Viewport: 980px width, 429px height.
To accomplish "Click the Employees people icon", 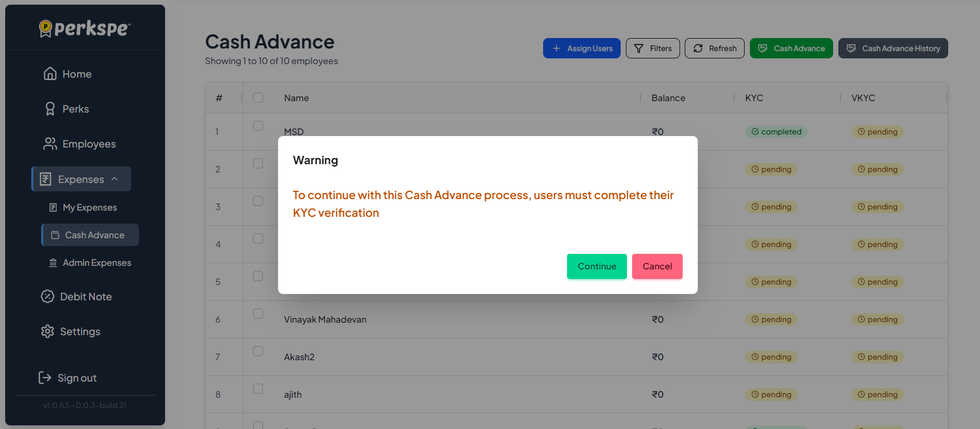I will click(x=50, y=143).
